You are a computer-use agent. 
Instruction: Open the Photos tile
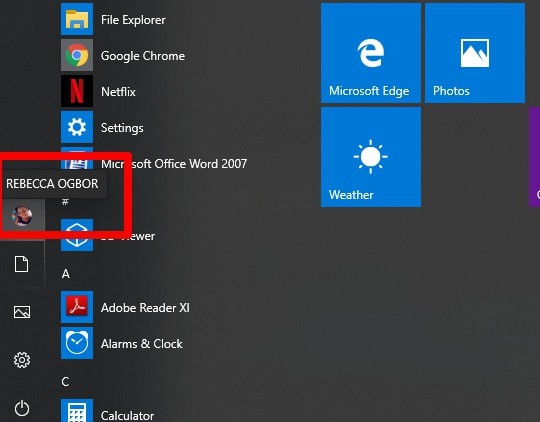475,53
